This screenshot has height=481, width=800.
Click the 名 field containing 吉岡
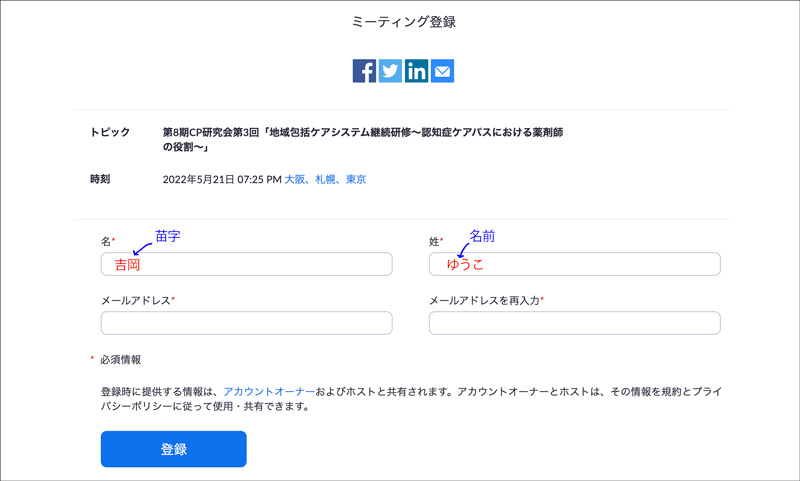pyautogui.click(x=246, y=264)
